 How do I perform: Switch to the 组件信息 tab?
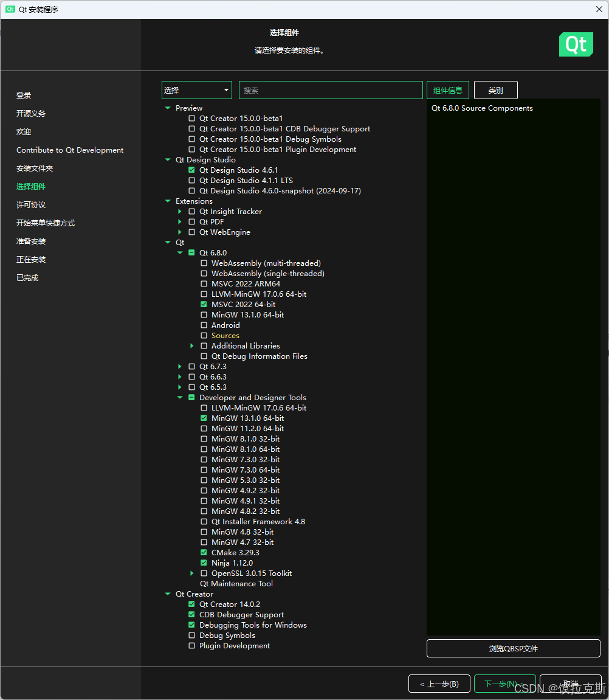[448, 90]
